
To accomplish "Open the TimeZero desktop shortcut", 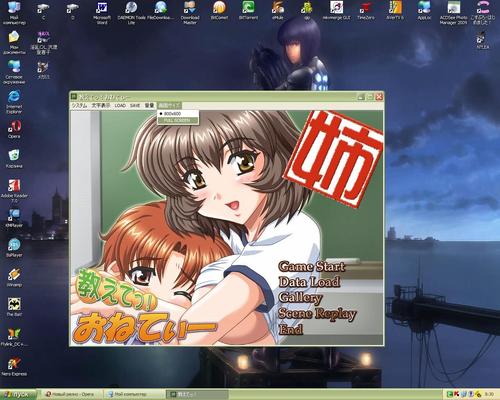I will coord(366,11).
